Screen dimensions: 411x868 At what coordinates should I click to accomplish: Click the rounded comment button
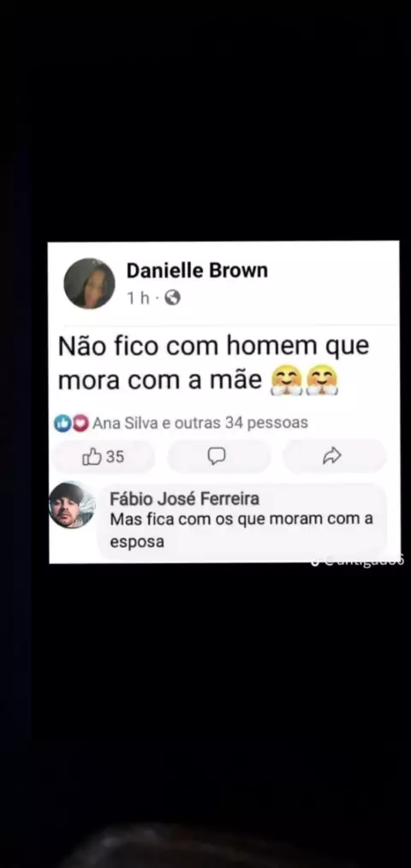click(219, 457)
